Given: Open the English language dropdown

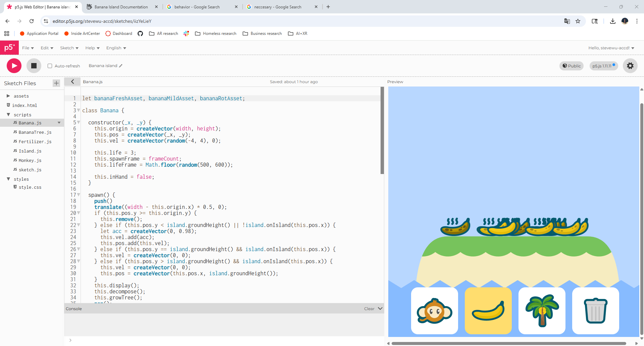Looking at the screenshot, I should pyautogui.click(x=116, y=48).
